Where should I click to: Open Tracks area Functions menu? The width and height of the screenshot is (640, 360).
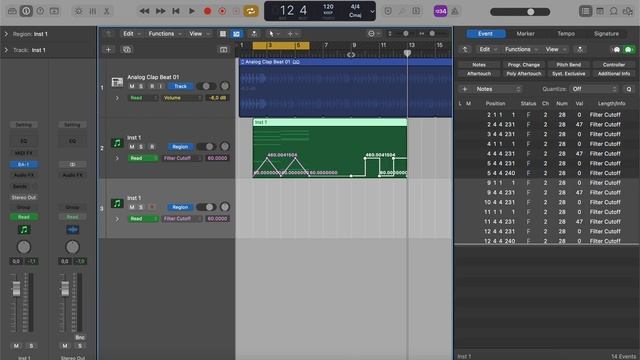click(164, 33)
